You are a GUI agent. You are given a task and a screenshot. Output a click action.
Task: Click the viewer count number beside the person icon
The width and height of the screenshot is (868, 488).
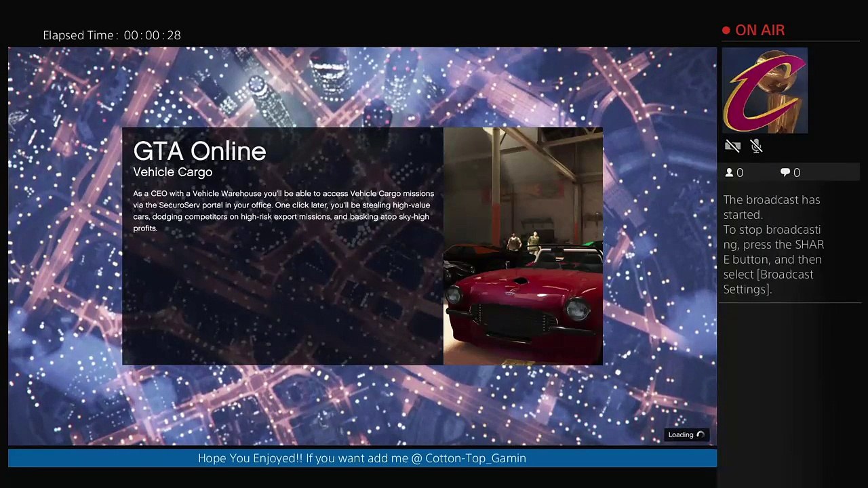[x=740, y=173]
